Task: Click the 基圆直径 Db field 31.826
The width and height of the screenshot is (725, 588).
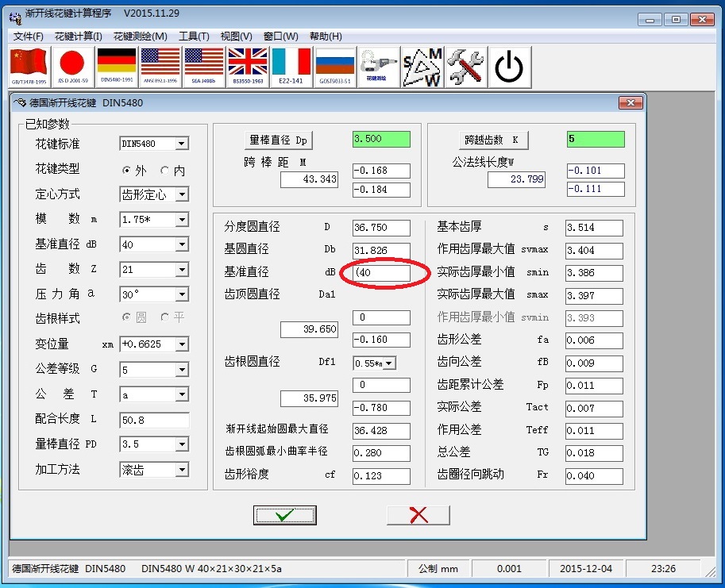Action: pos(381,250)
